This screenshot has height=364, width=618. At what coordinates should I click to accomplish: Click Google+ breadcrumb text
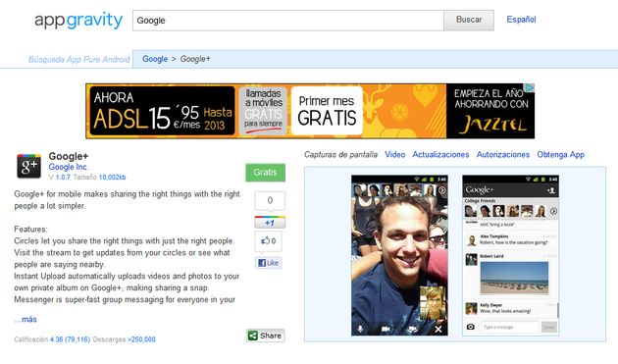coord(195,59)
